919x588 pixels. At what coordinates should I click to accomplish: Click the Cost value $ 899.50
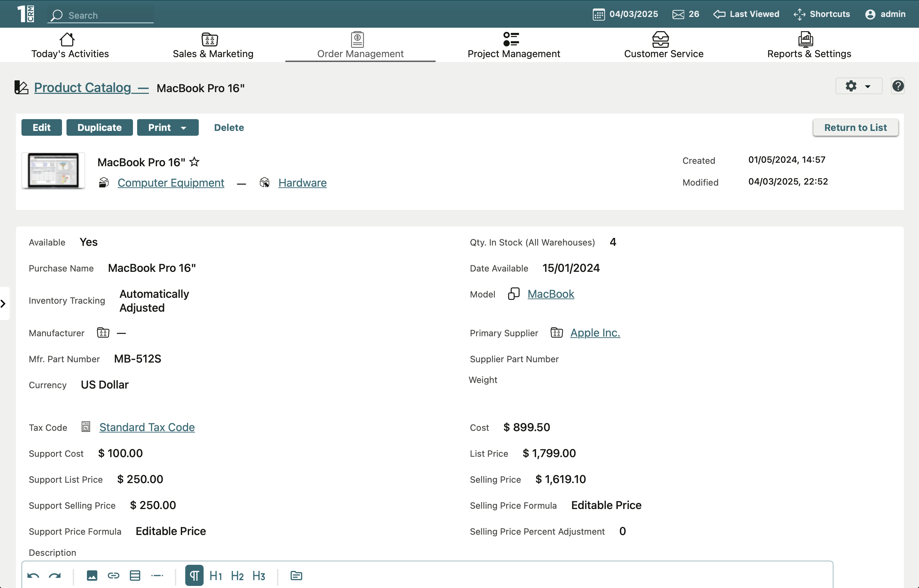[527, 427]
